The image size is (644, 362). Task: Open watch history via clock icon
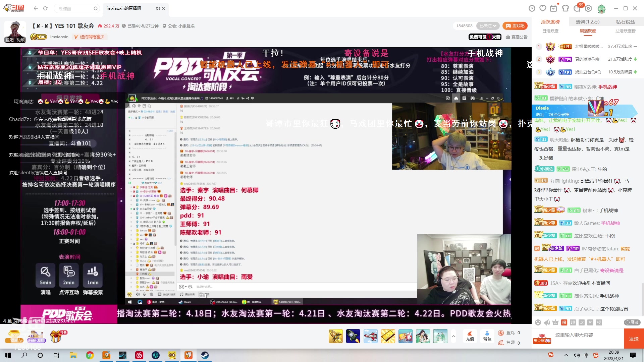[x=532, y=8]
